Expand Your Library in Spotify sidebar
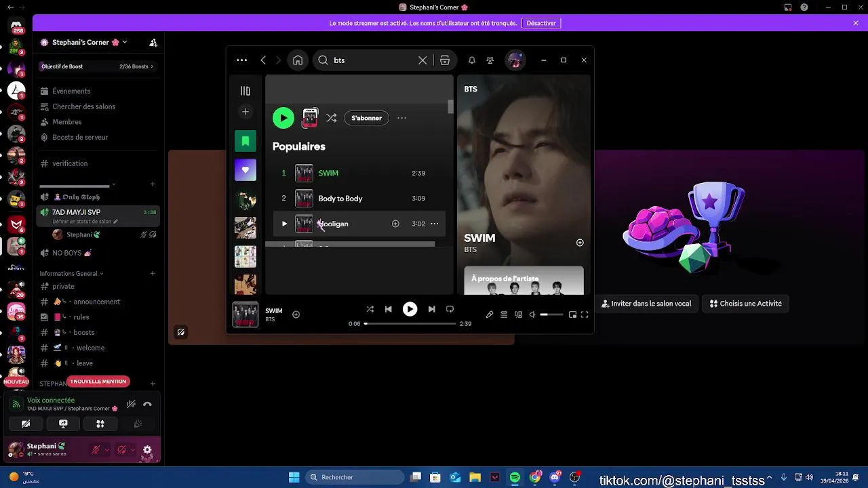The image size is (868, 488). [x=245, y=91]
